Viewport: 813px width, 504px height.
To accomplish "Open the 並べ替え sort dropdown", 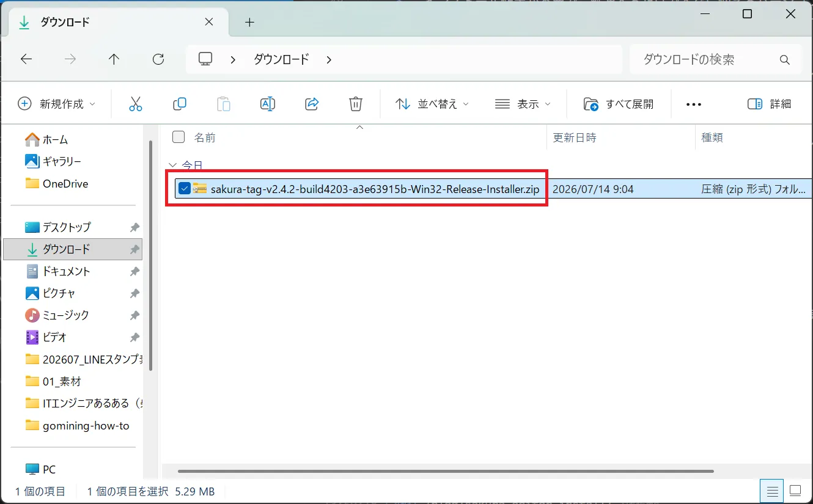I will click(432, 104).
